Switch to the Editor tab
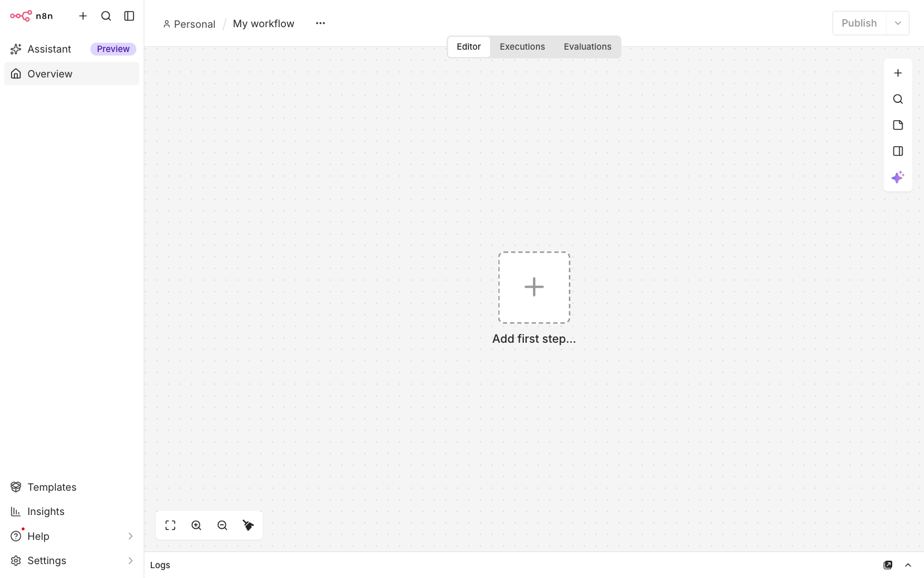Viewport: 924px width, 578px height. (469, 47)
